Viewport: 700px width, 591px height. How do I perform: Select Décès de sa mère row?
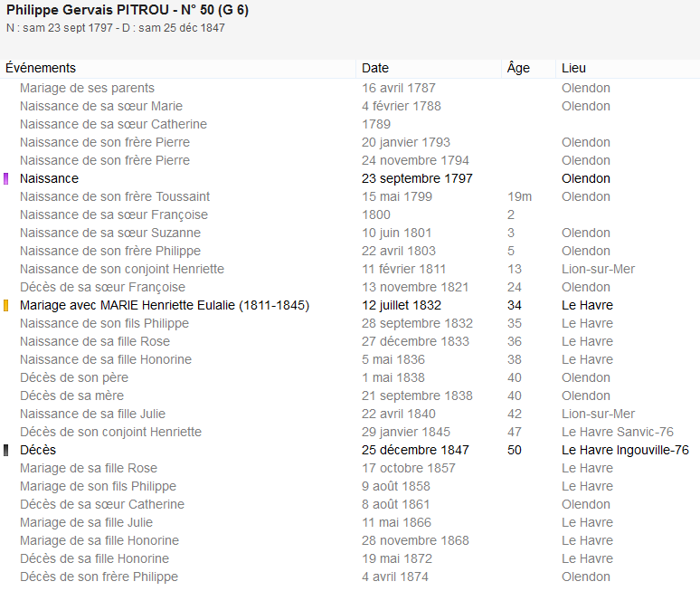pyautogui.click(x=350, y=396)
